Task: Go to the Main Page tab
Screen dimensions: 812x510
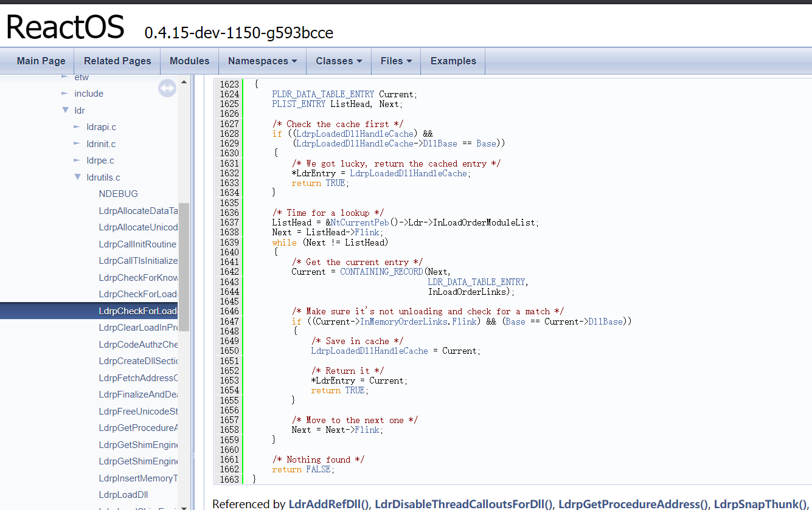Action: pos(41,61)
